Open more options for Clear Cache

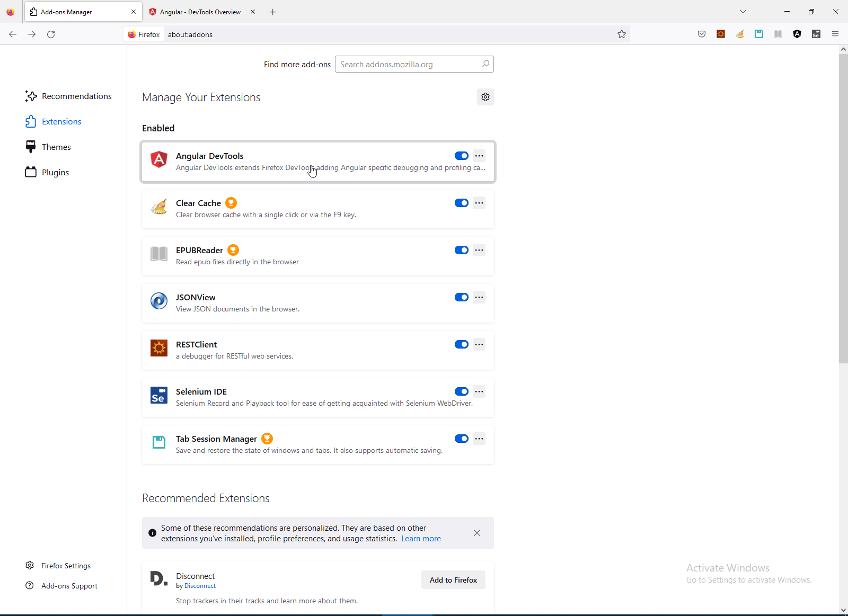479,203
